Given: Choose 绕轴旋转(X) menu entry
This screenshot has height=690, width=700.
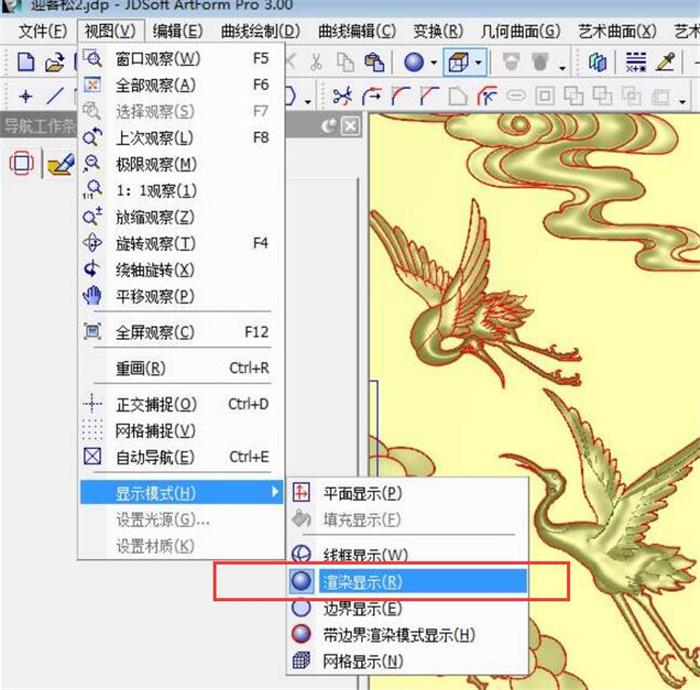Looking at the screenshot, I should 182,270.
